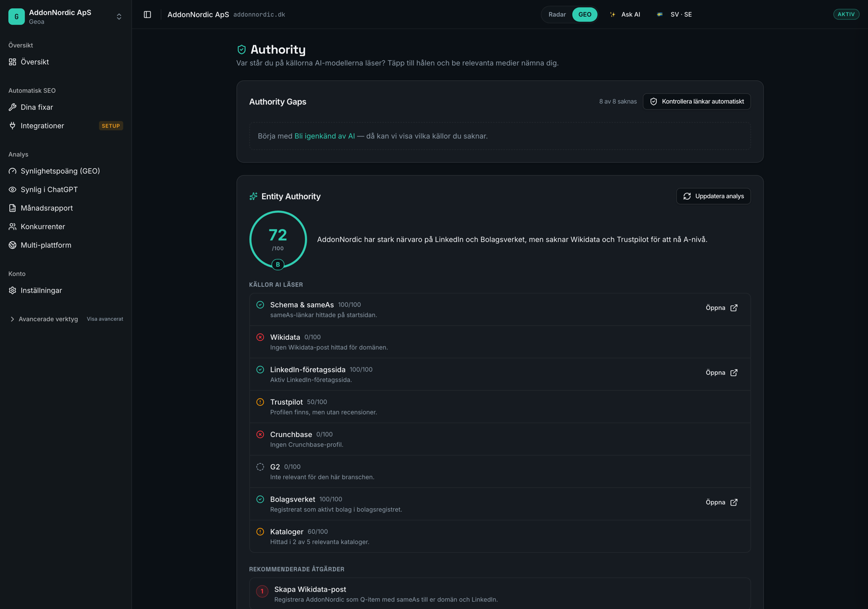
Task: Click the green check icon beside Bolagsverket
Action: (x=260, y=499)
